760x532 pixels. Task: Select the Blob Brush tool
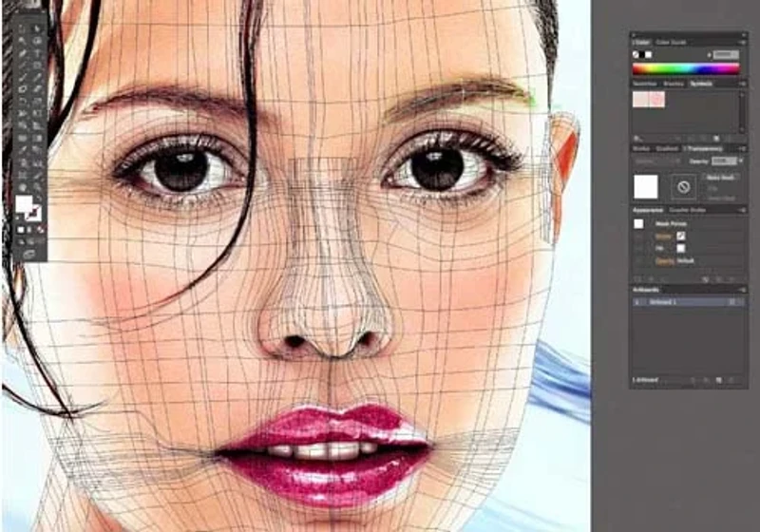pos(22,87)
